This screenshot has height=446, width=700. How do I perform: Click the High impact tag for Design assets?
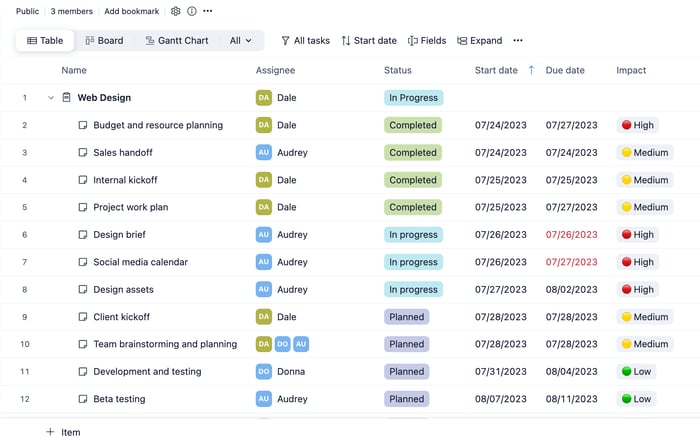coord(638,290)
